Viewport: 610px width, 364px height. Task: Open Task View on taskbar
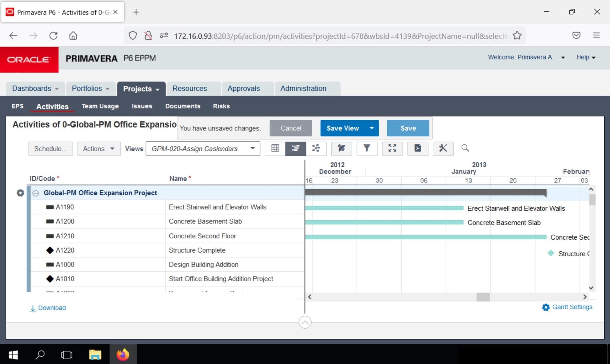click(x=67, y=354)
